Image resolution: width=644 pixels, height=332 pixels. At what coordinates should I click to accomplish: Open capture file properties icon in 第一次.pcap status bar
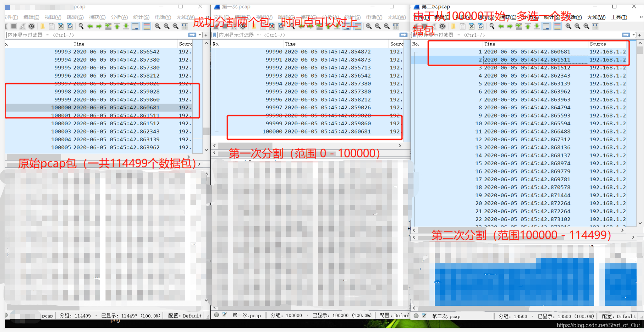pyautogui.click(x=224, y=315)
